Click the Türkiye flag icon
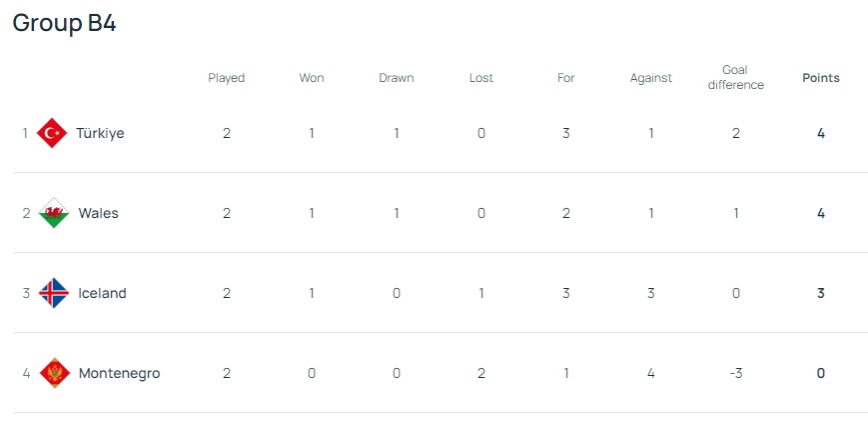The height and width of the screenshot is (429, 868). click(52, 133)
